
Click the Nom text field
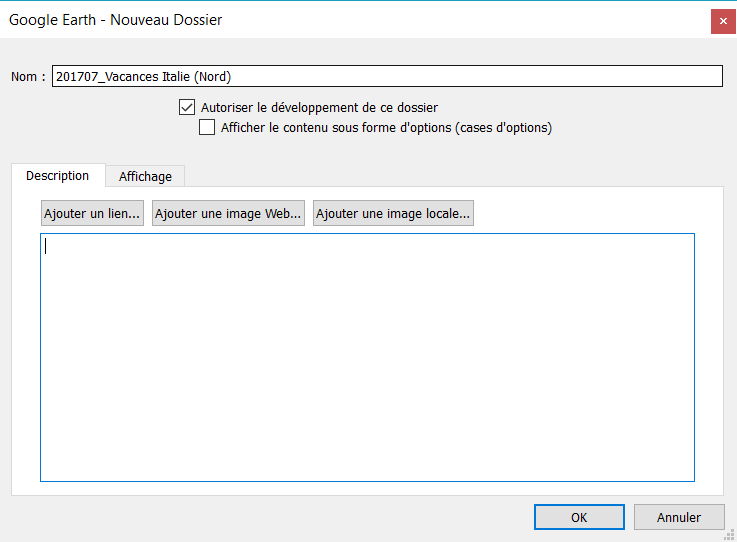click(x=387, y=76)
